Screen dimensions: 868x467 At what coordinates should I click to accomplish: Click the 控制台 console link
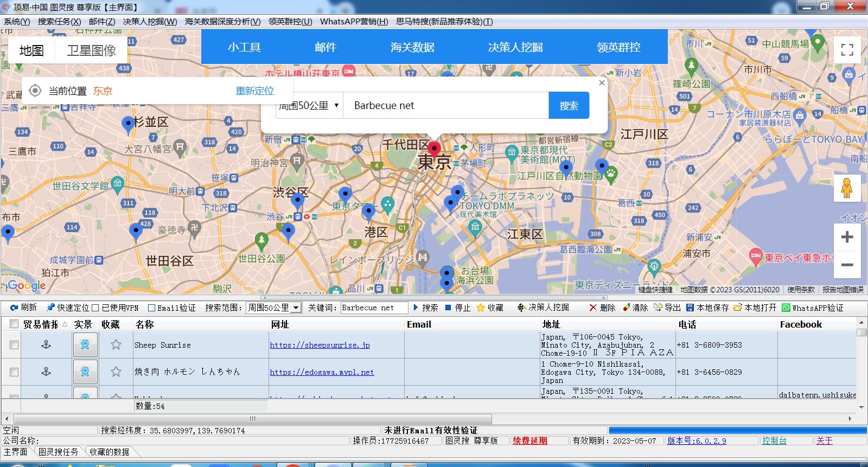[x=774, y=441]
